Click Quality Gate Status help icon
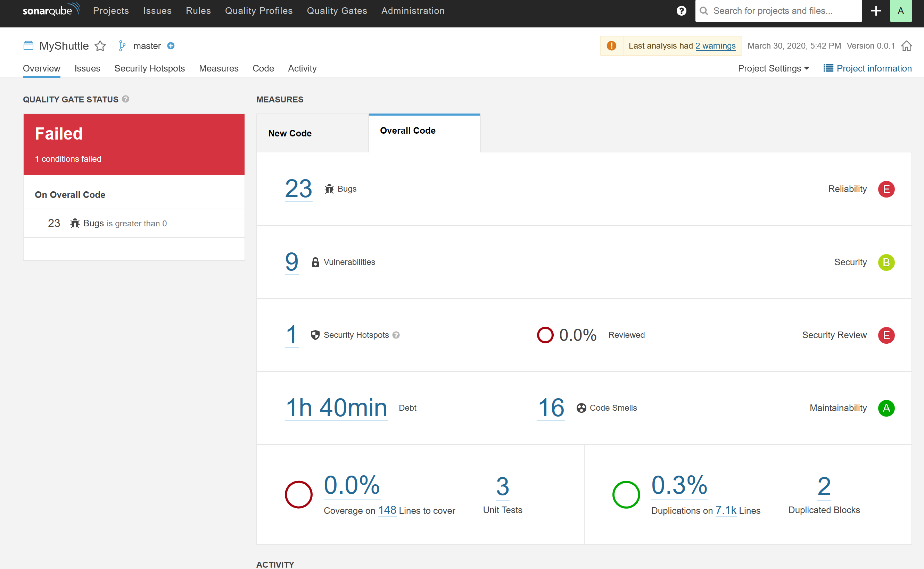The image size is (924, 569). (126, 99)
